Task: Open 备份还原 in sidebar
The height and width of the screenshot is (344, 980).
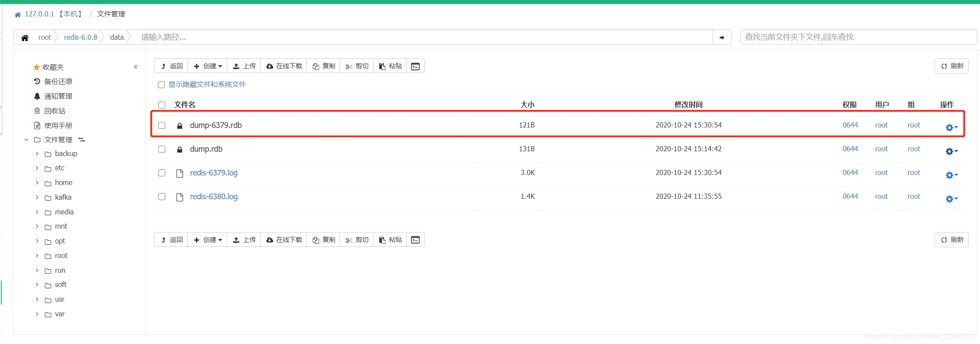Action: pos(53,81)
